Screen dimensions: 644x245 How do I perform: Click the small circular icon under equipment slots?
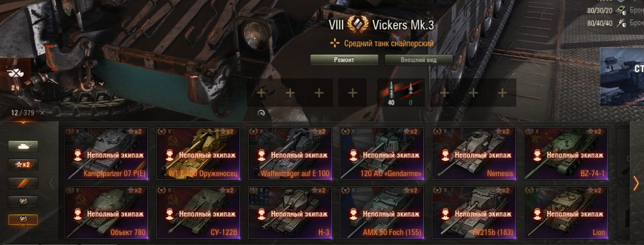[261, 113]
